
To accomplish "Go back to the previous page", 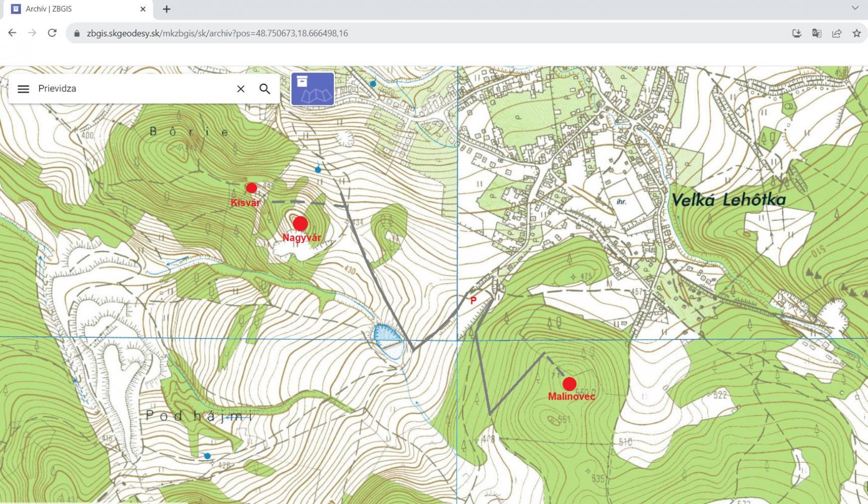I will click(x=12, y=33).
